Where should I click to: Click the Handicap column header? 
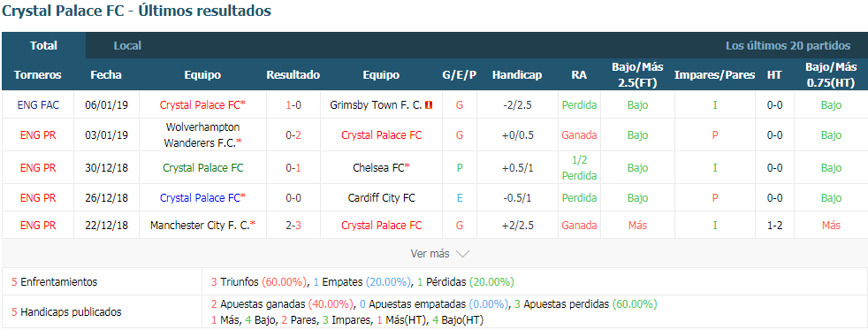click(x=517, y=74)
